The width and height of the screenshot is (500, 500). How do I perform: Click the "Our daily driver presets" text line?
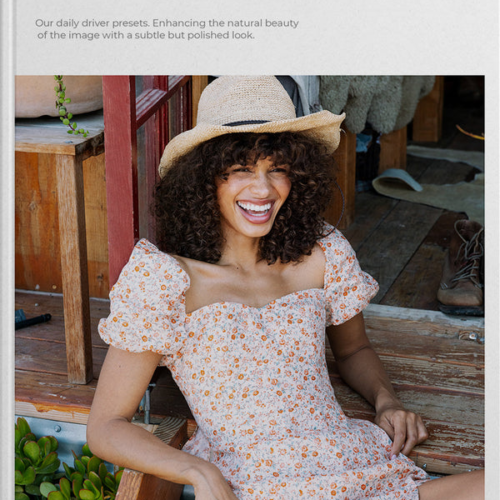coord(167,23)
